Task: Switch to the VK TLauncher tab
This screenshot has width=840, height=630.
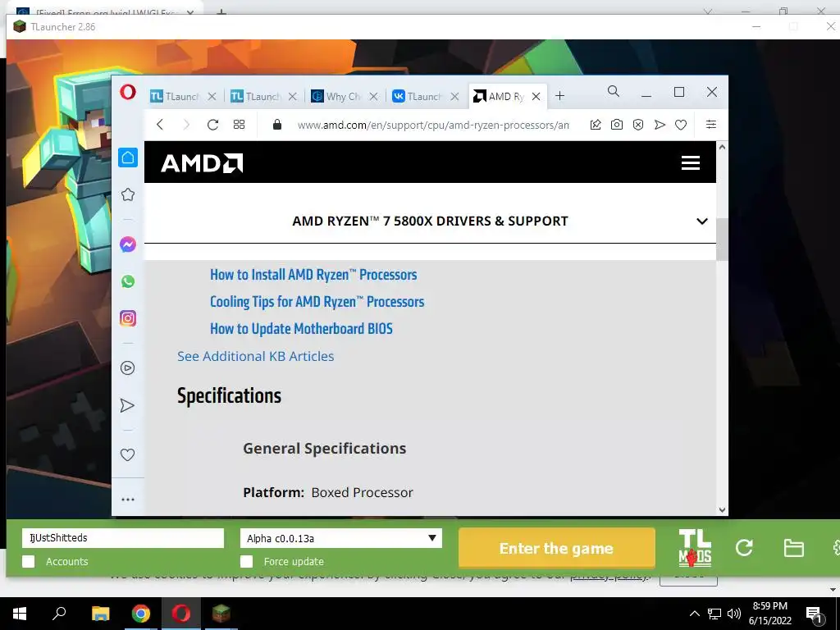Action: point(417,97)
